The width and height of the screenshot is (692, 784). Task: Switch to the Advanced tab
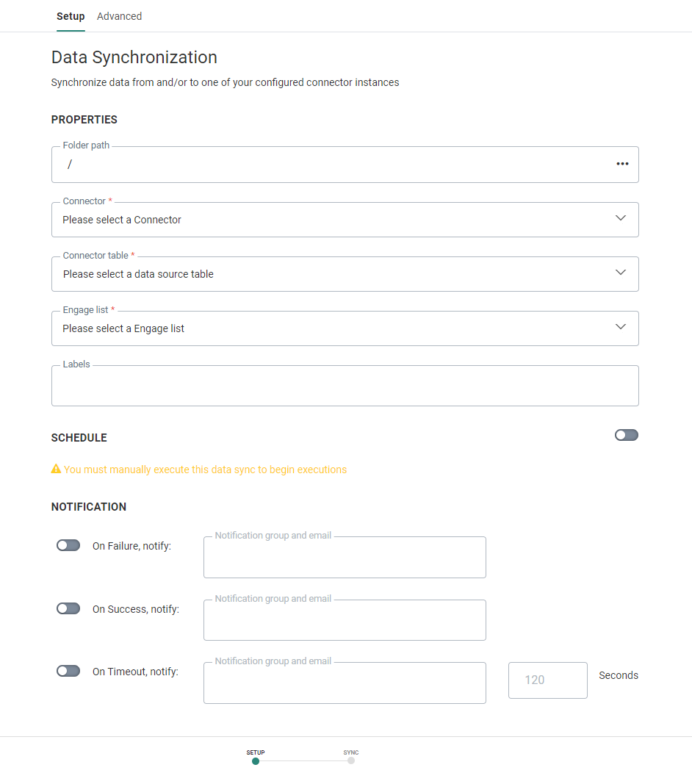pos(119,16)
